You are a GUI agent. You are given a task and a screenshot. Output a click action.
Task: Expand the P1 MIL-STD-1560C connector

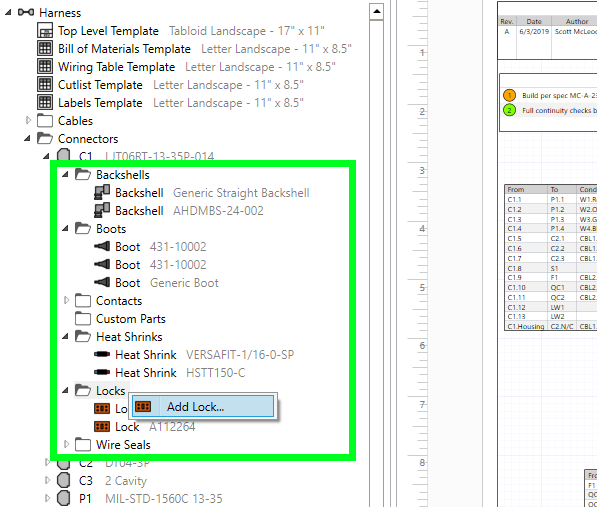(x=47, y=498)
